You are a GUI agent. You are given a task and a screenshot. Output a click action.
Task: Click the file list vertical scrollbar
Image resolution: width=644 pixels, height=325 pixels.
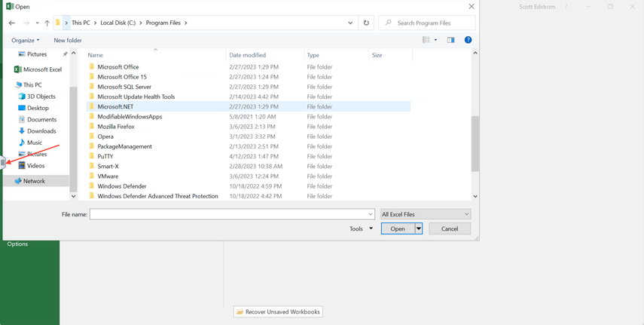(475, 143)
